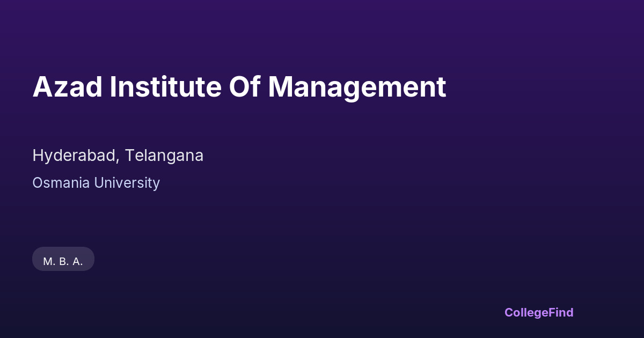This screenshot has width=644, height=338.
Task: Click the "Find" part of the CollegeFind logo
Action: coord(562,312)
